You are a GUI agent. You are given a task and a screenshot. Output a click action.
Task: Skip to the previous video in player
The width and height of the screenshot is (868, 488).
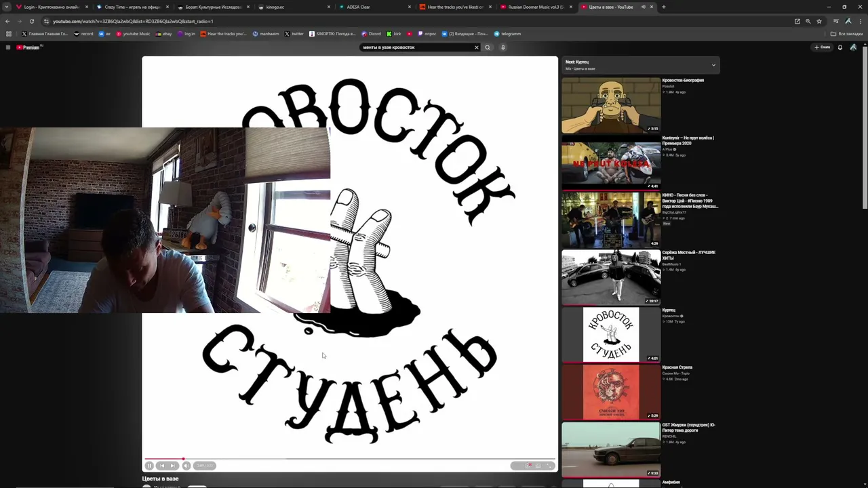pyautogui.click(x=162, y=466)
